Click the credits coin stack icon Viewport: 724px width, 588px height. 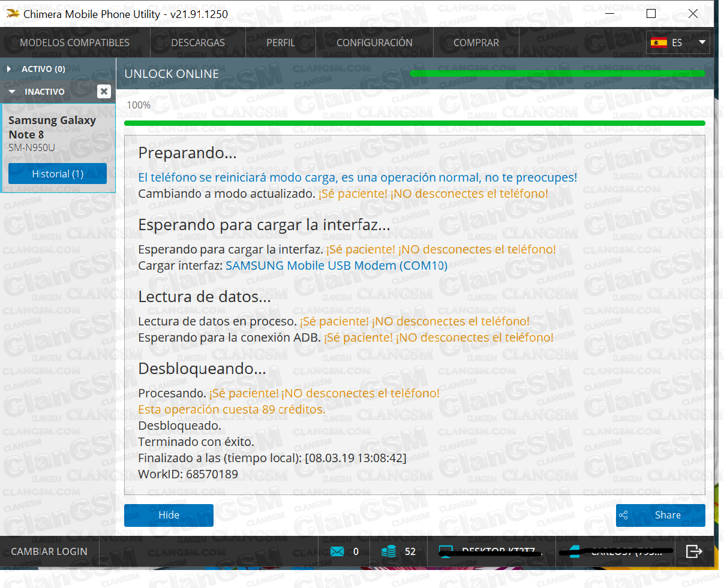click(389, 551)
